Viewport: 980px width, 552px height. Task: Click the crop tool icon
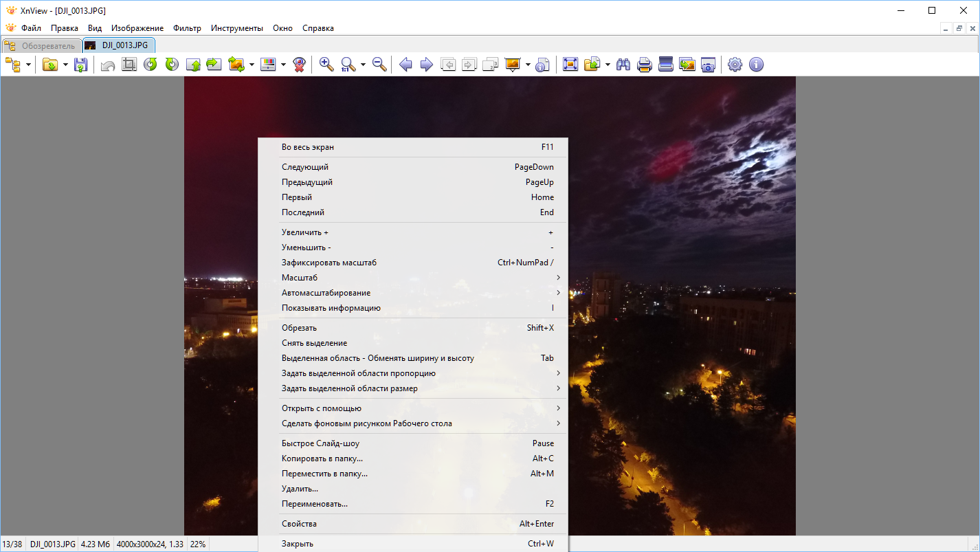[129, 65]
